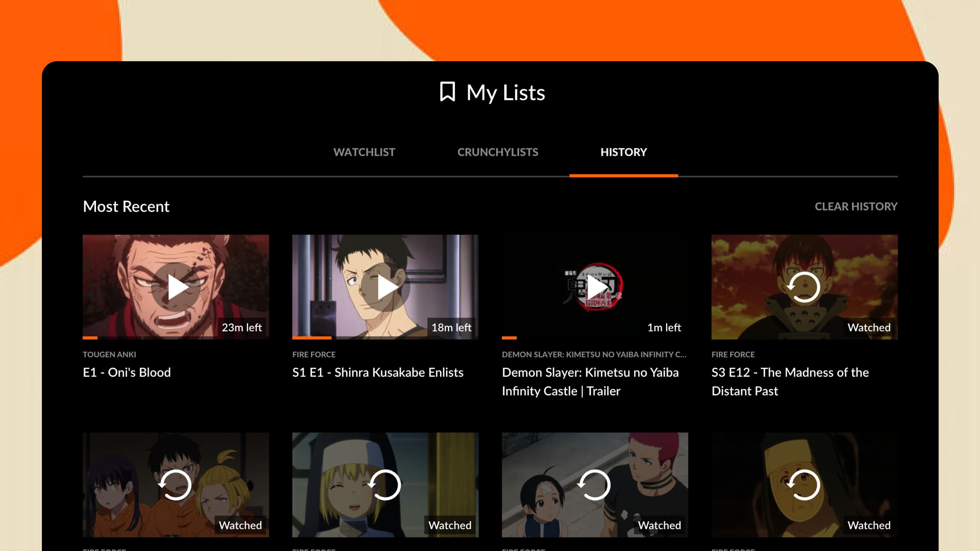Replay watched episode with pink-haired man
980x551 pixels.
click(594, 485)
